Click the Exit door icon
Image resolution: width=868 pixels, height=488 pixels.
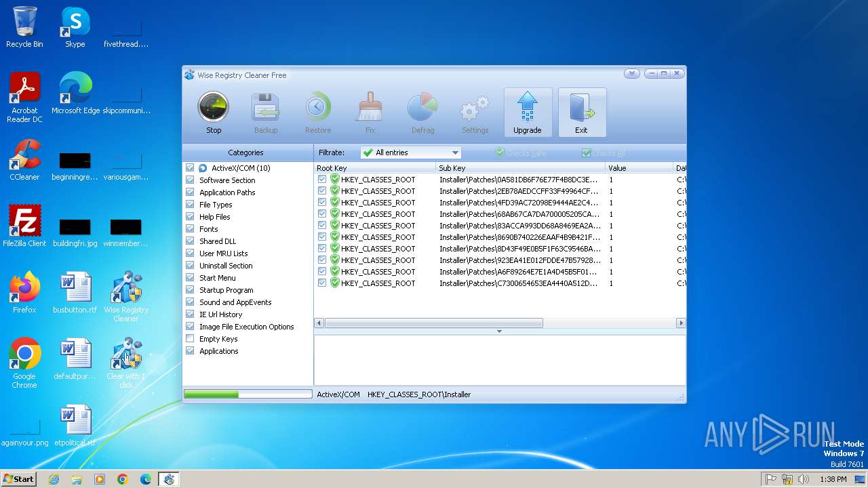click(x=582, y=113)
